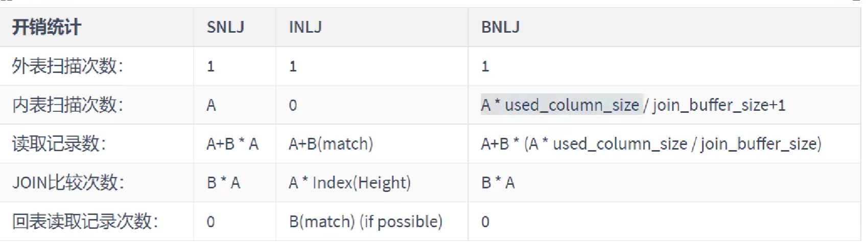Click B * A in SNLJ column
The image size is (868, 242).
tap(223, 183)
